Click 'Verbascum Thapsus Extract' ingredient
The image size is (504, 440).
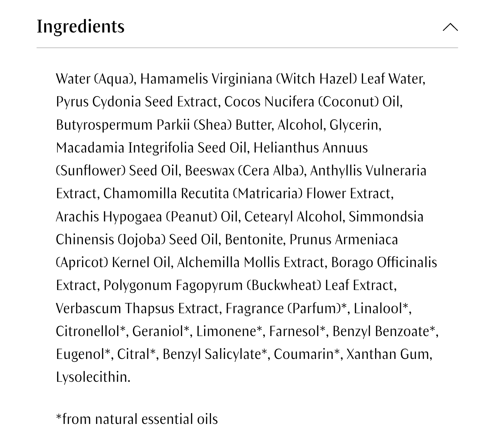tap(138, 308)
